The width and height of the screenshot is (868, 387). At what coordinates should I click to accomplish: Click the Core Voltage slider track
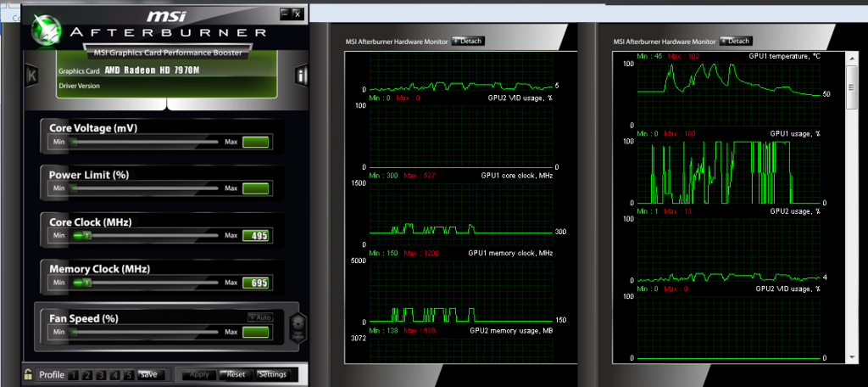click(146, 142)
